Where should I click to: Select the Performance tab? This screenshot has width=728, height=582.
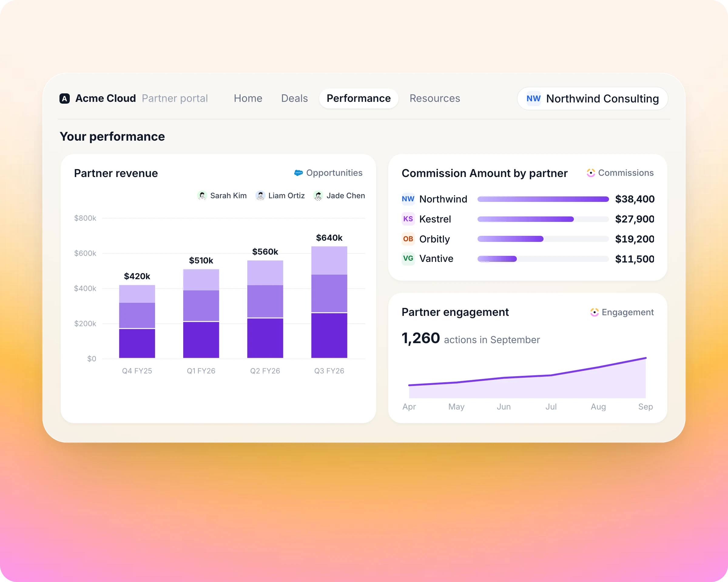click(x=359, y=99)
